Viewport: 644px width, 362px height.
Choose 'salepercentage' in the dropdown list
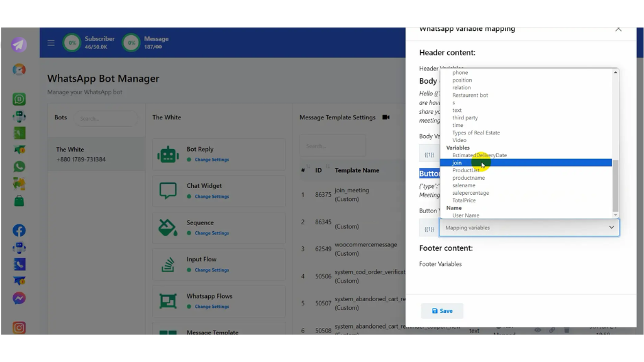coord(470,193)
